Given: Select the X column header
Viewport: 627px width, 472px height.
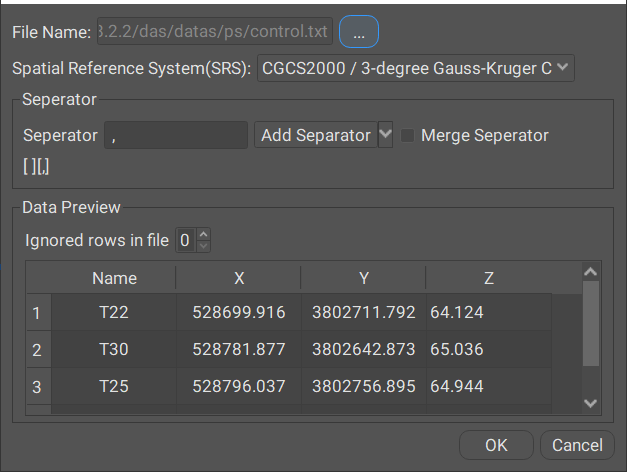Looking at the screenshot, I should pos(239,278).
